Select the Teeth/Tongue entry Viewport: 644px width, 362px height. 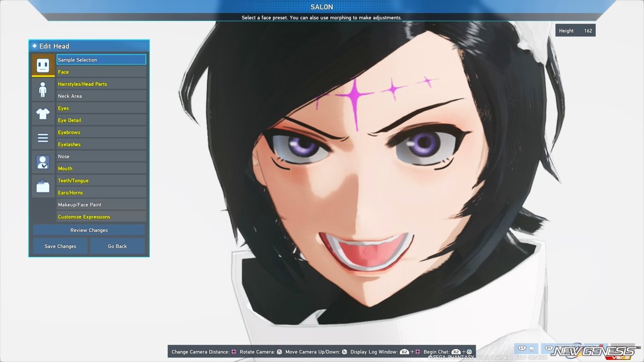[101, 180]
